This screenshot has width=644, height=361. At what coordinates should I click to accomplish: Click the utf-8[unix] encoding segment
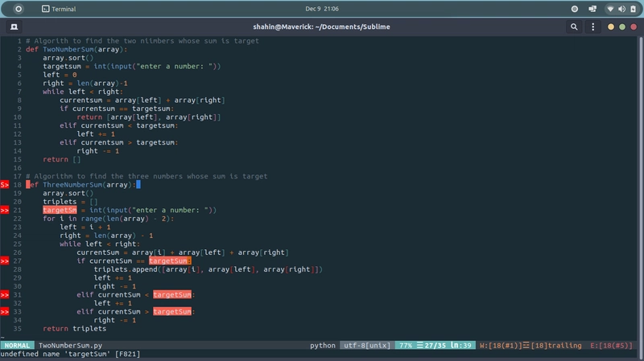[365, 345]
